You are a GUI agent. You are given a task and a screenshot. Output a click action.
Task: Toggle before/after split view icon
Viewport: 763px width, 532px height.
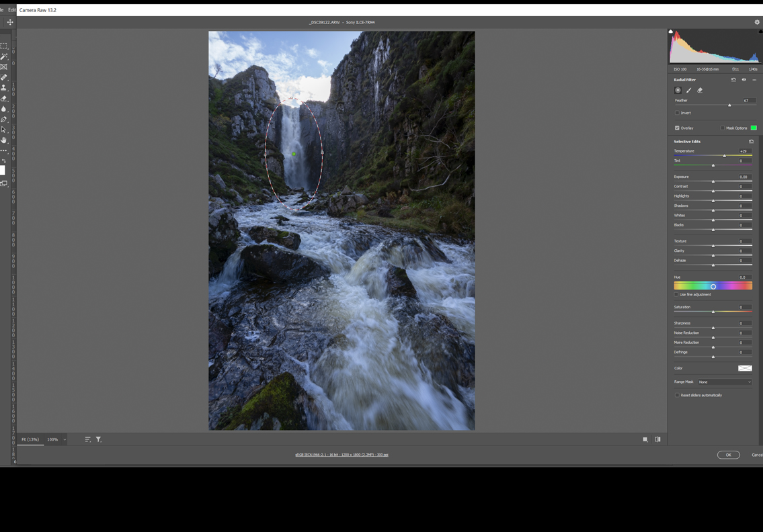coord(657,439)
